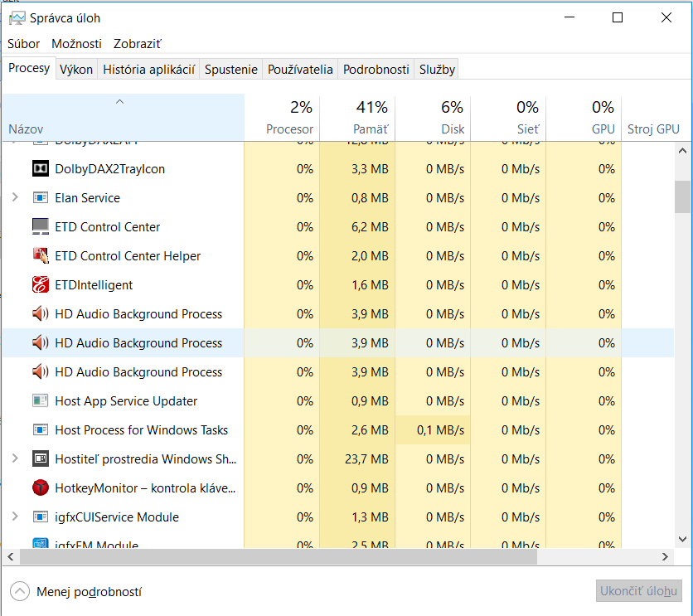Click the vertical scrollbar thumb
The height and width of the screenshot is (616, 693).
[x=682, y=197]
